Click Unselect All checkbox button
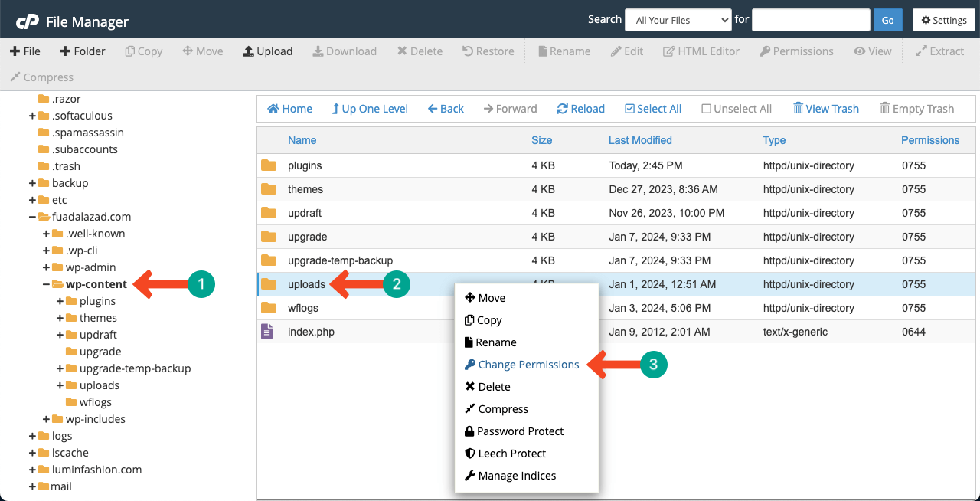 (737, 109)
